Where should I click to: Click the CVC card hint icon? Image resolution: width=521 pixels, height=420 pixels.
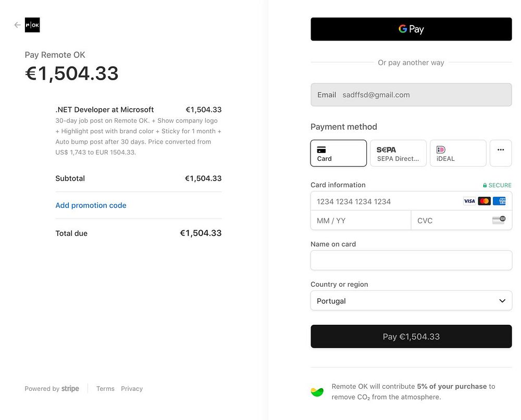pos(499,220)
